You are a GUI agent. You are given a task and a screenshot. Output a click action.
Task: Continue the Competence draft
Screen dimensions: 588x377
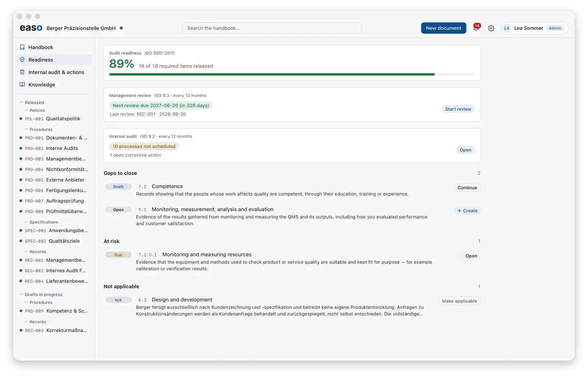tap(467, 188)
